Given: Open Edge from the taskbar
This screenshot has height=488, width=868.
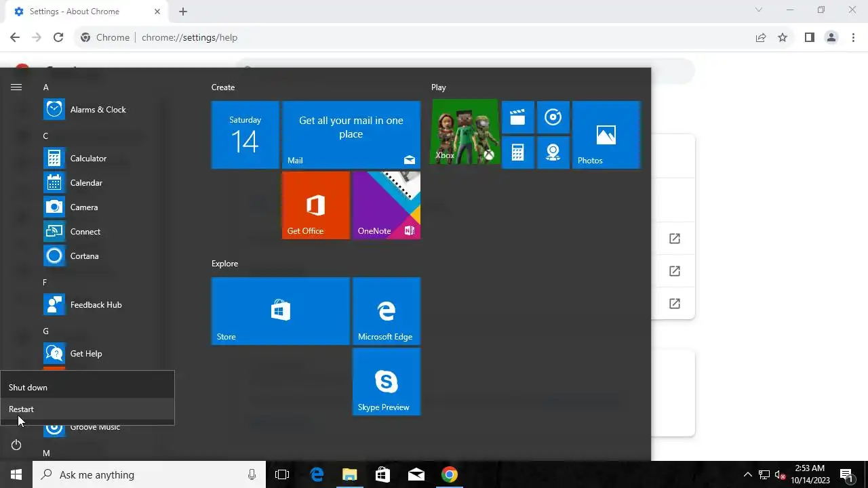Looking at the screenshot, I should click(317, 474).
